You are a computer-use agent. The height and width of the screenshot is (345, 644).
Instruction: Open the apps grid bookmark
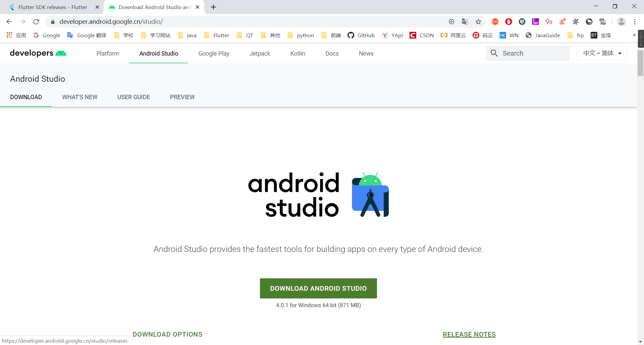click(16, 35)
